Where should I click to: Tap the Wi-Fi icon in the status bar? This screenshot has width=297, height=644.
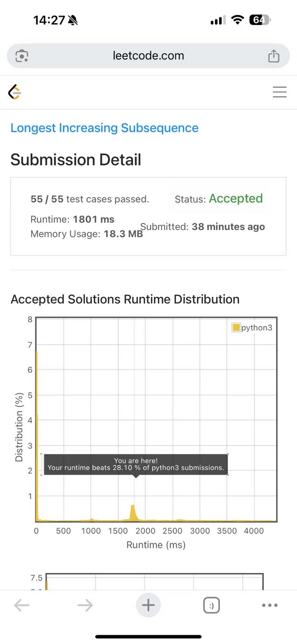tap(238, 20)
